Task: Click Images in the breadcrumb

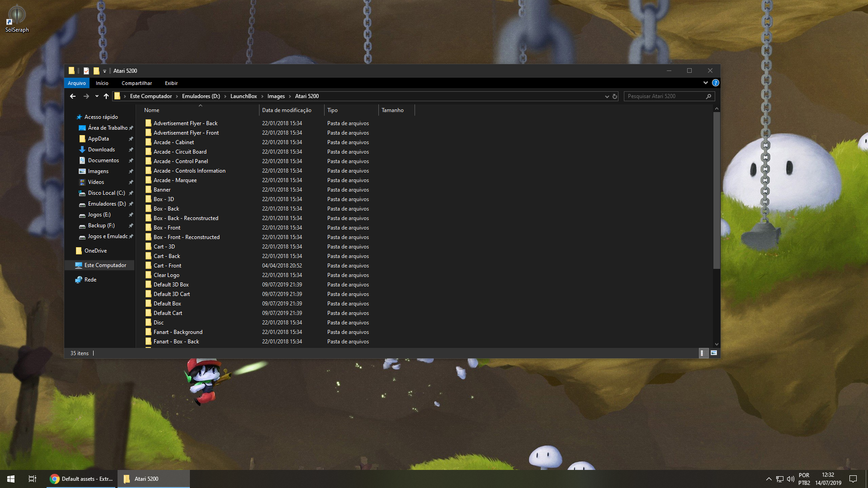Action: click(276, 96)
